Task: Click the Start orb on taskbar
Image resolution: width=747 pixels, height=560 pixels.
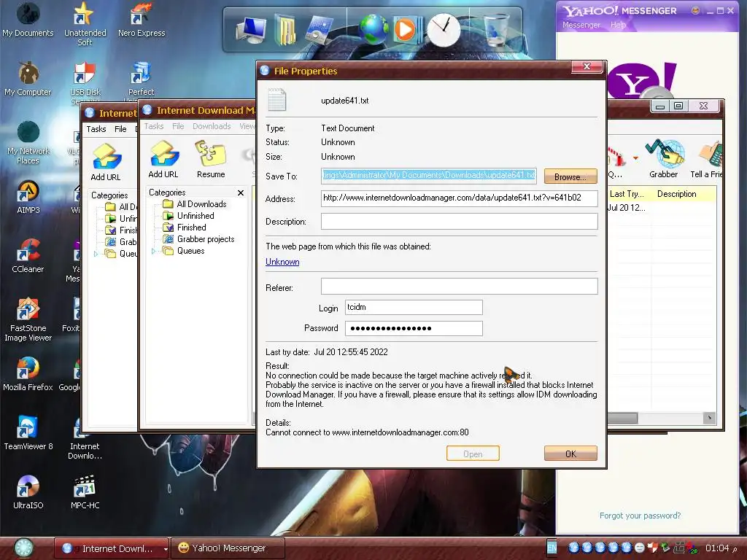Action: coord(23,548)
